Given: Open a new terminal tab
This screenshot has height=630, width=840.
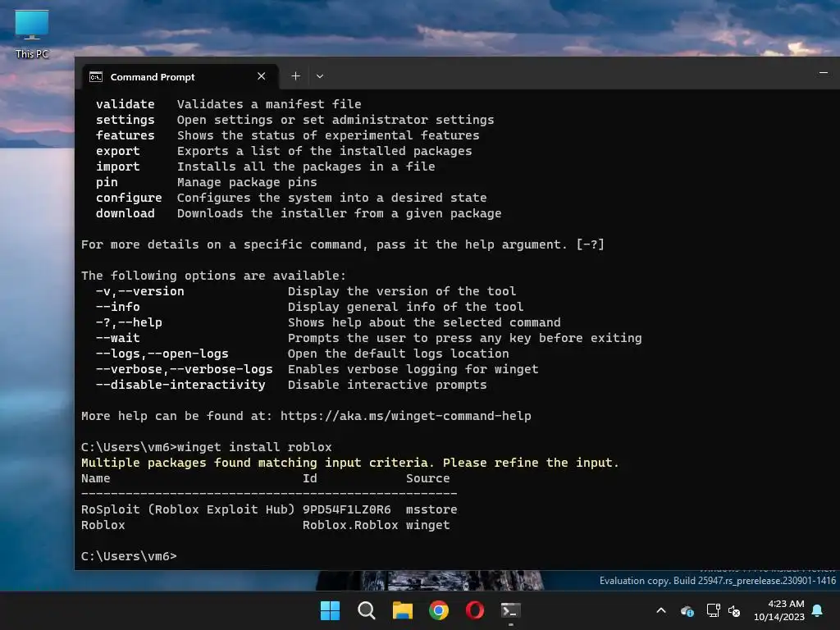Looking at the screenshot, I should click(295, 76).
